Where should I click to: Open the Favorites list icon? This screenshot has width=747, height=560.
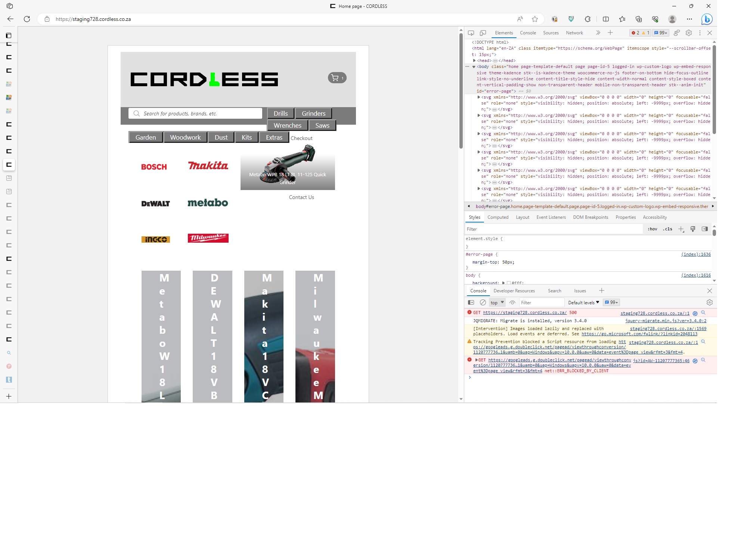[x=622, y=19]
